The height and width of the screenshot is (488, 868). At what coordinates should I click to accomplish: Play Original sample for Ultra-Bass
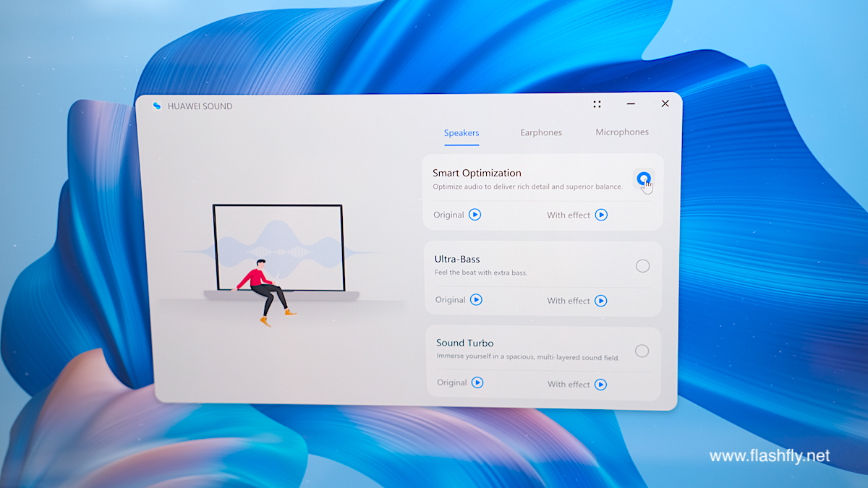pos(476,299)
